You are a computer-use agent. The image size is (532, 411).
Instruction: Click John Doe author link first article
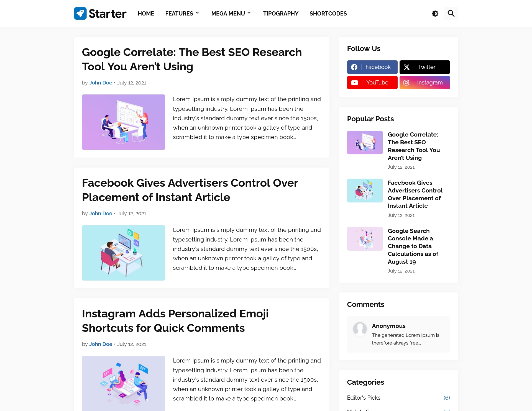tap(100, 83)
